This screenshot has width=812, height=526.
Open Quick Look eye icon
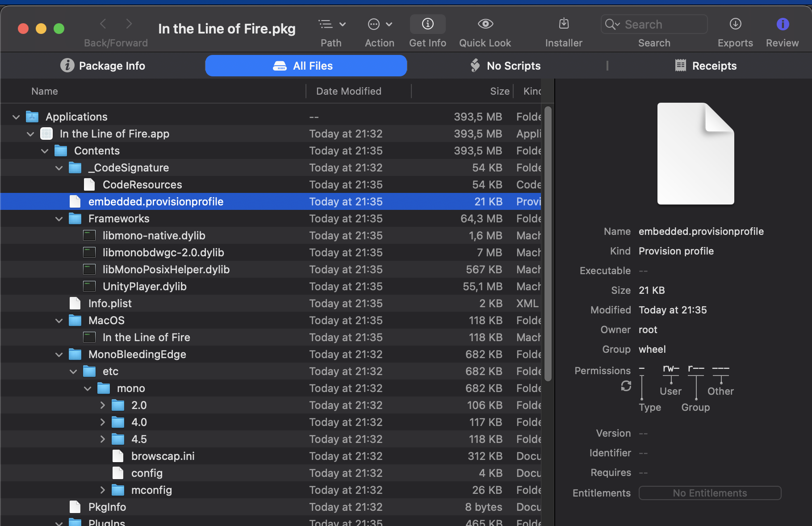(x=485, y=24)
